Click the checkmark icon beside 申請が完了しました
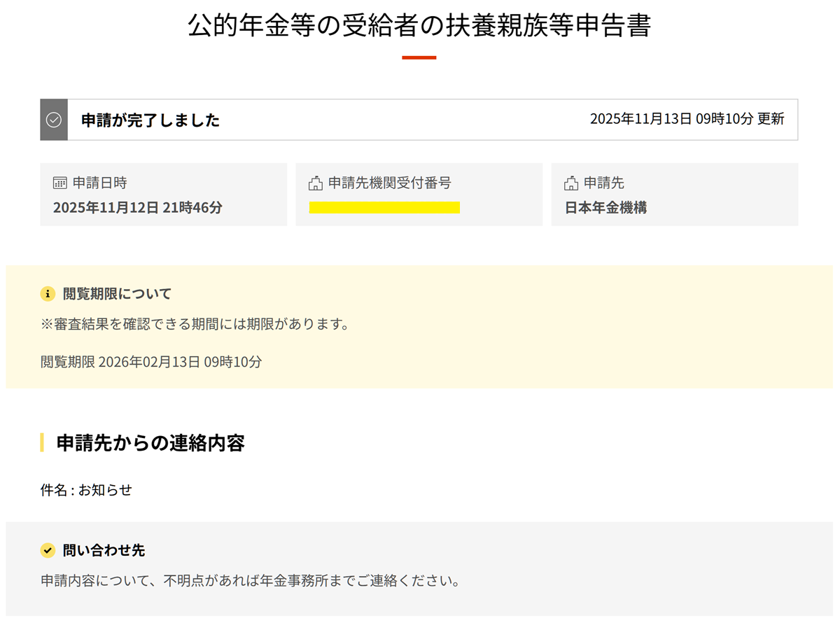Screen dimensions: 840x625 (54, 120)
